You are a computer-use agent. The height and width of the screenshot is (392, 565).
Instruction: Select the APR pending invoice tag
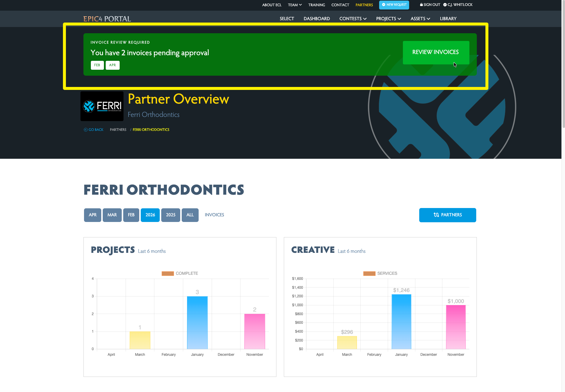click(113, 65)
